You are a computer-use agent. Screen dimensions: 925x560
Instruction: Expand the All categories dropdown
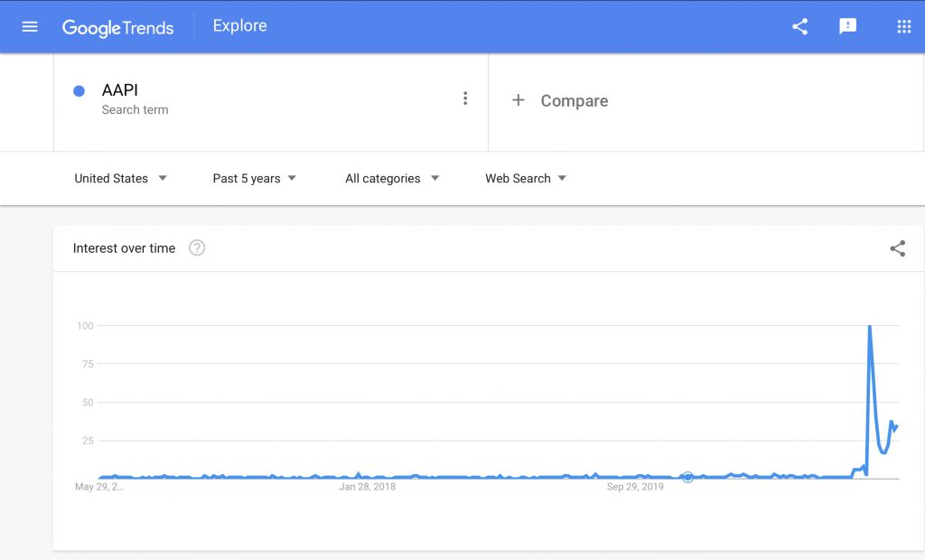pyautogui.click(x=392, y=178)
